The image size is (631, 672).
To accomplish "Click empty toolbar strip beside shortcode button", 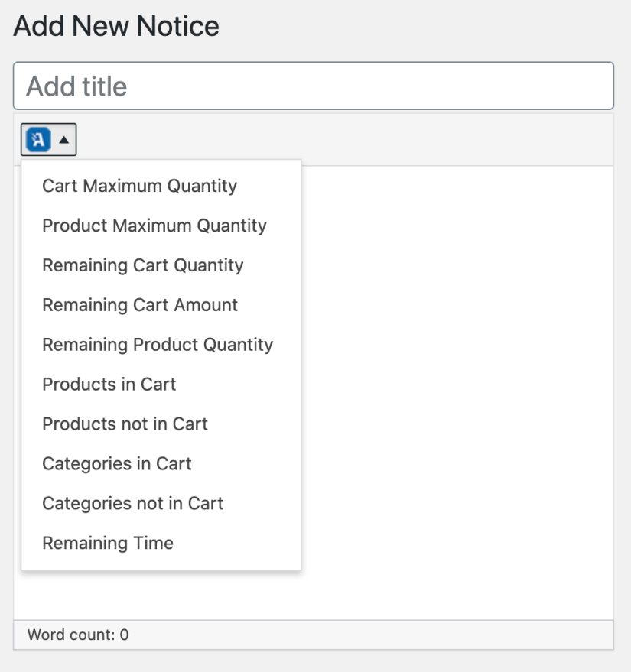I will click(x=344, y=140).
